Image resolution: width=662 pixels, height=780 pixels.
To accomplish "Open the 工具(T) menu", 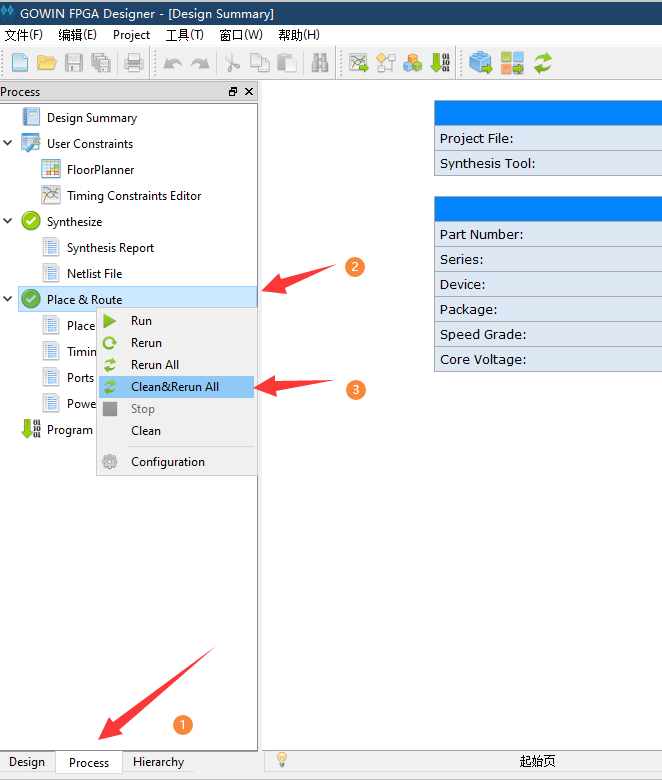I will (185, 35).
